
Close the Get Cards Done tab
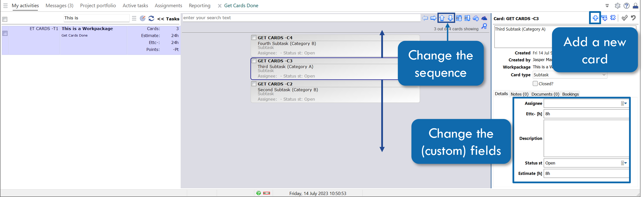click(220, 6)
